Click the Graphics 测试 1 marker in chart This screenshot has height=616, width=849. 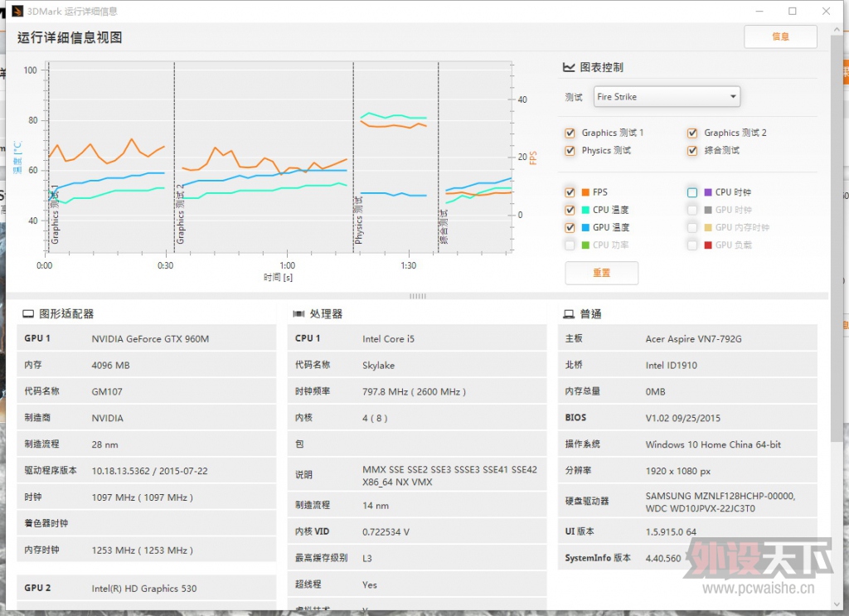click(x=54, y=215)
